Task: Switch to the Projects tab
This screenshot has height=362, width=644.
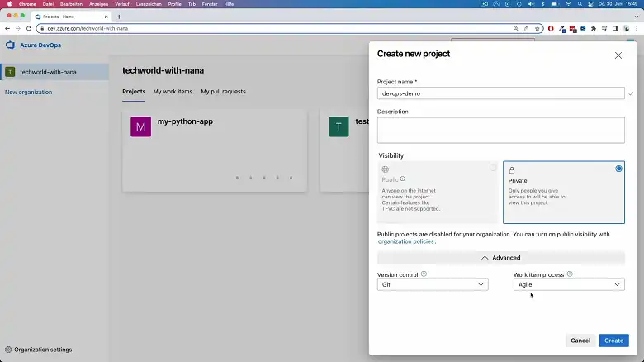Action: point(134,91)
